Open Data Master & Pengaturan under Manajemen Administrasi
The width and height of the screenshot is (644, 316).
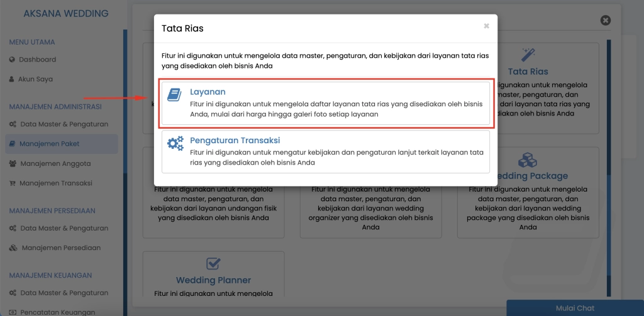(65, 124)
